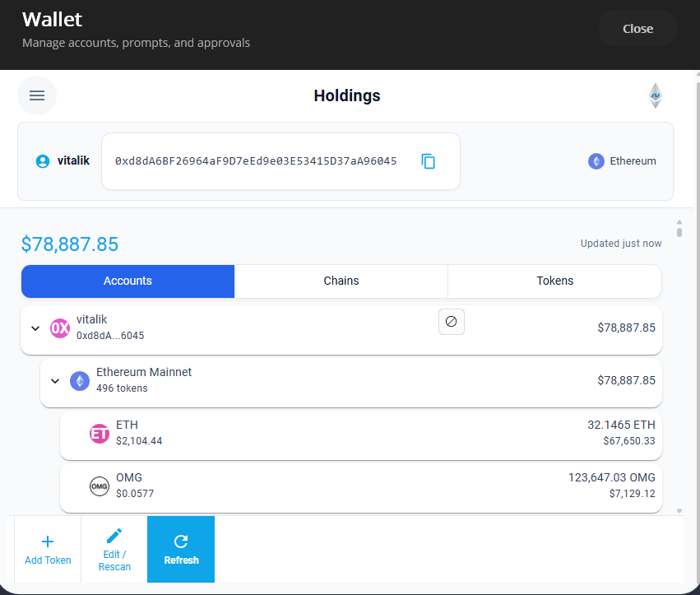Click the scrollbar up arrow on the right
700x595 pixels.
679,221
